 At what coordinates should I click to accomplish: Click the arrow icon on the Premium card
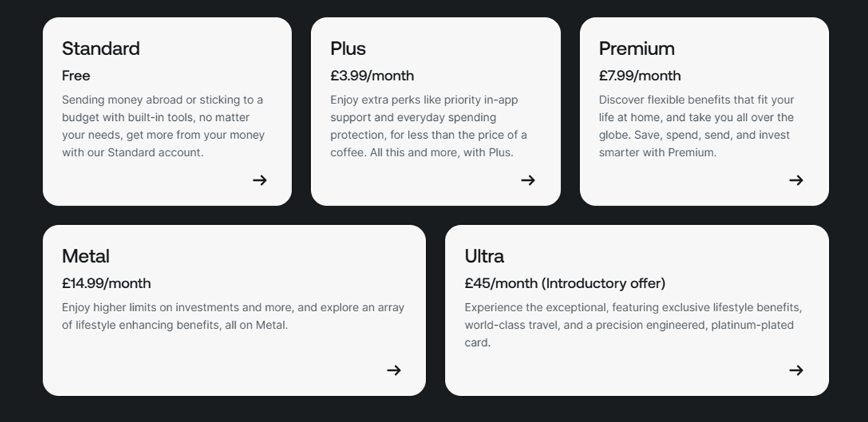[x=796, y=180]
